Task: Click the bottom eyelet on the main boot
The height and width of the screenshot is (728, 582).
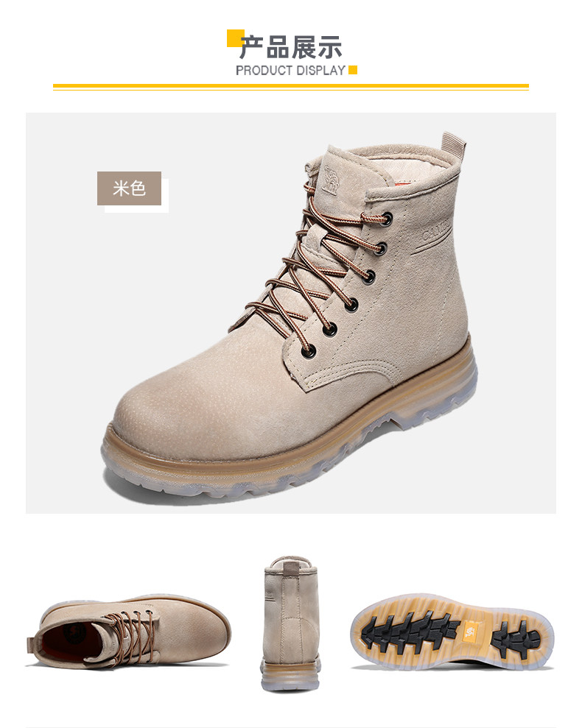Action: 309,351
